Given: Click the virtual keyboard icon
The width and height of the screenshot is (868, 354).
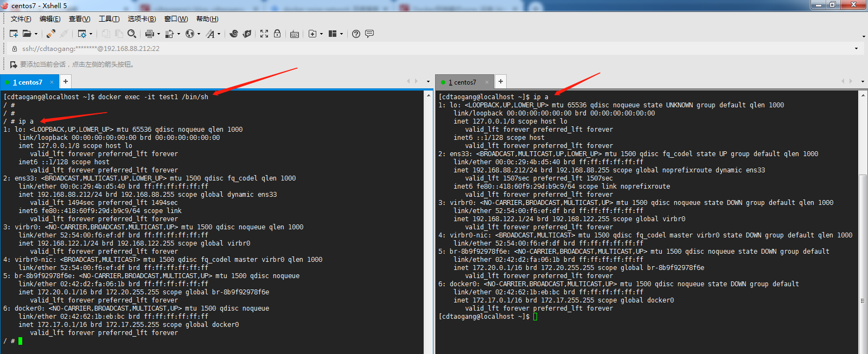Looking at the screenshot, I should (x=295, y=34).
